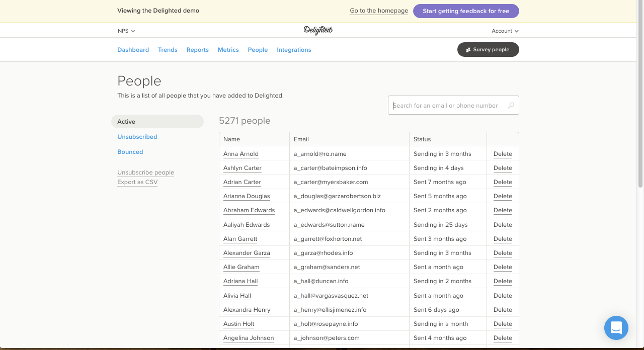644x350 pixels.
Task: Delete Adrian Carter's row
Action: [x=503, y=182]
